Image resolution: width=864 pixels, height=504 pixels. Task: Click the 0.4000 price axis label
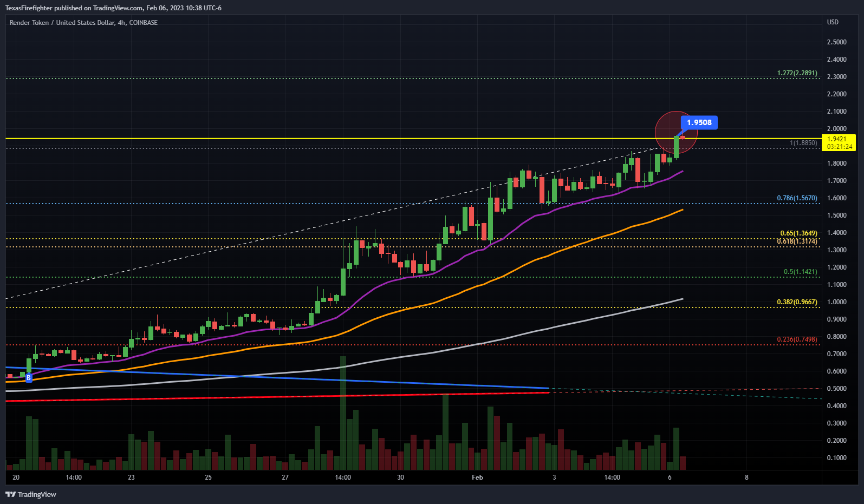click(x=837, y=406)
